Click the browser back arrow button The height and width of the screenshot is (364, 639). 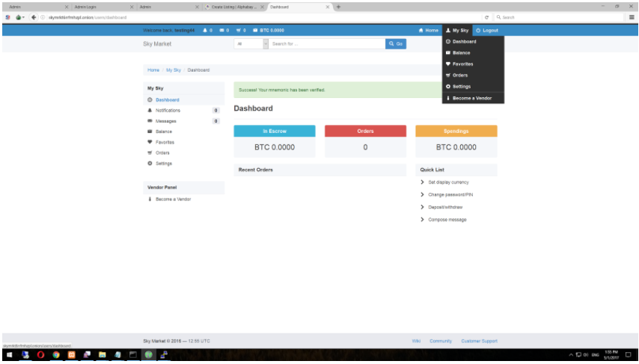pyautogui.click(x=34, y=17)
